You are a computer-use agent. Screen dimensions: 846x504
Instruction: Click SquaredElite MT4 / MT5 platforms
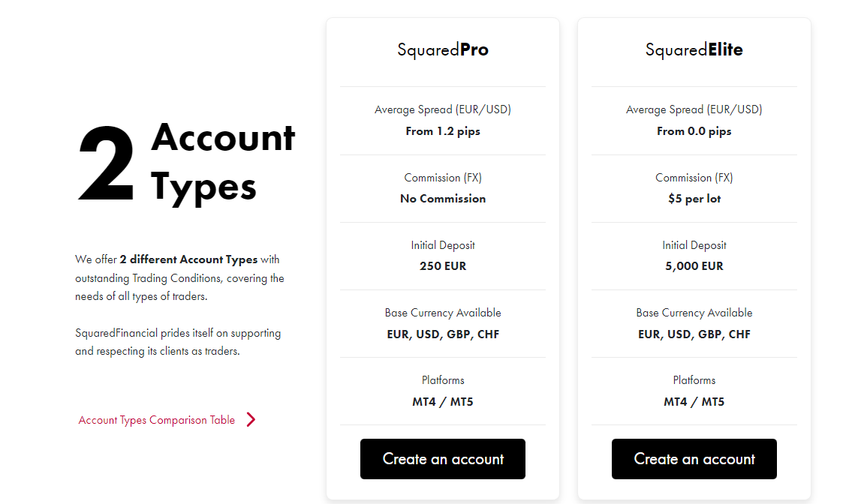694,401
